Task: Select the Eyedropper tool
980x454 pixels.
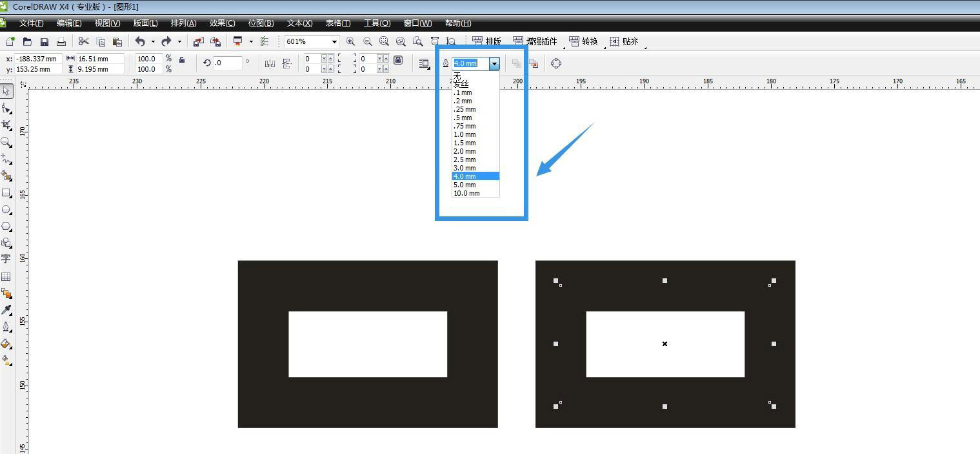Action: (6, 310)
